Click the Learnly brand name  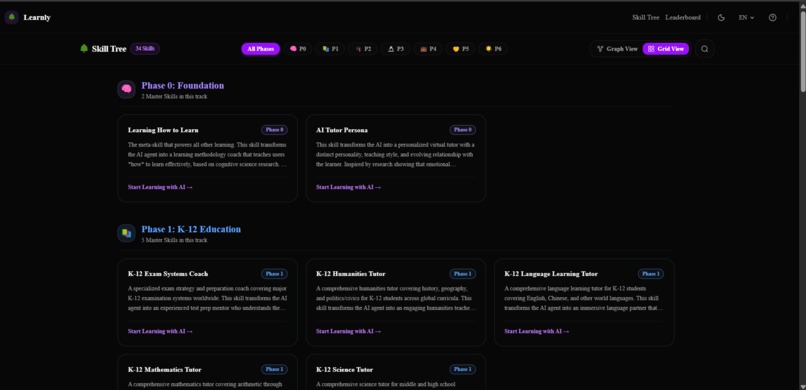[37, 17]
